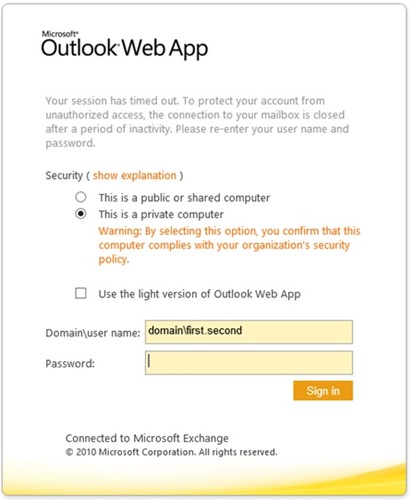Focus the Domain\user name input field
Screen dimensions: 411x500
pyautogui.click(x=249, y=332)
